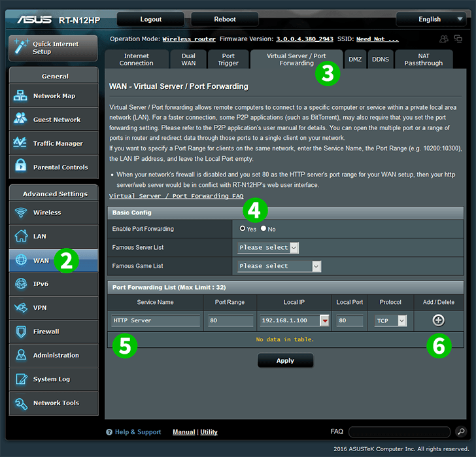Open Guest Network icon in sidebar
Image resolution: width=476 pixels, height=457 pixels.
[20, 119]
